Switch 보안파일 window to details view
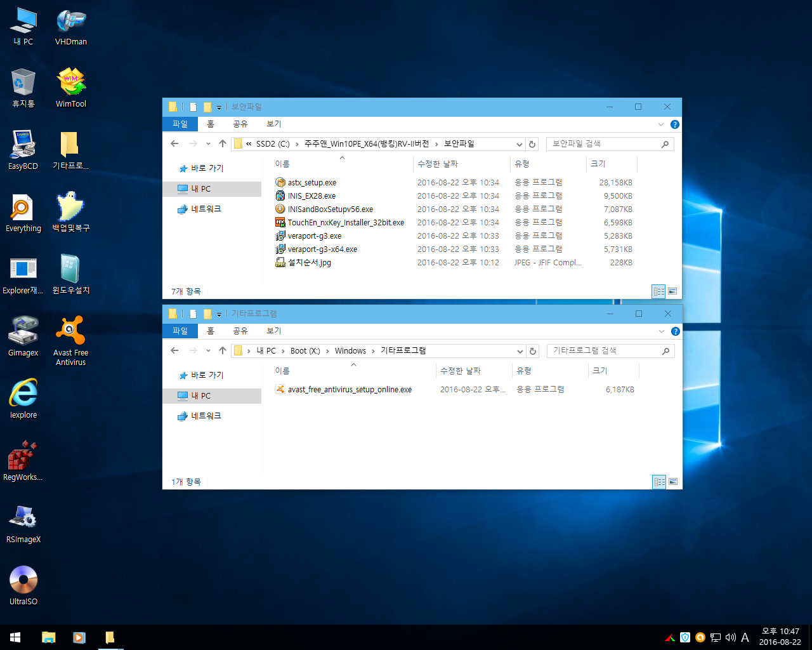The width and height of the screenshot is (812, 650). (x=658, y=291)
